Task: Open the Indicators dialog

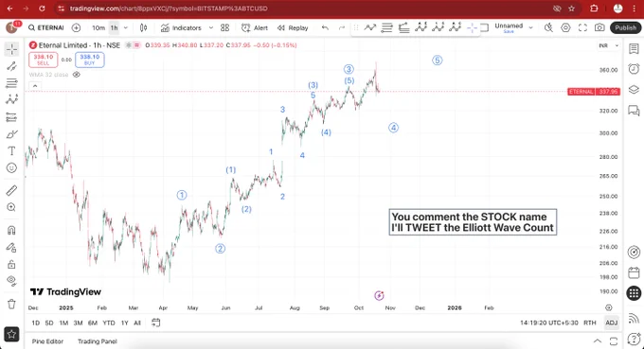Action: [x=181, y=27]
